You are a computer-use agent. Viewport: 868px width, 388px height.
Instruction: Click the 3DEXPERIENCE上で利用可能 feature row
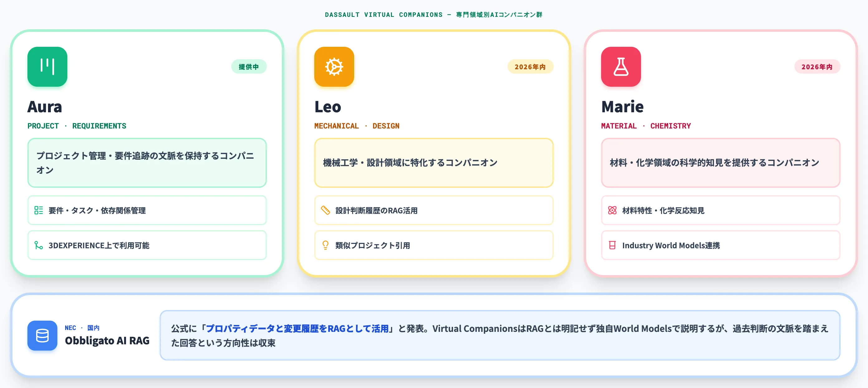[147, 245]
